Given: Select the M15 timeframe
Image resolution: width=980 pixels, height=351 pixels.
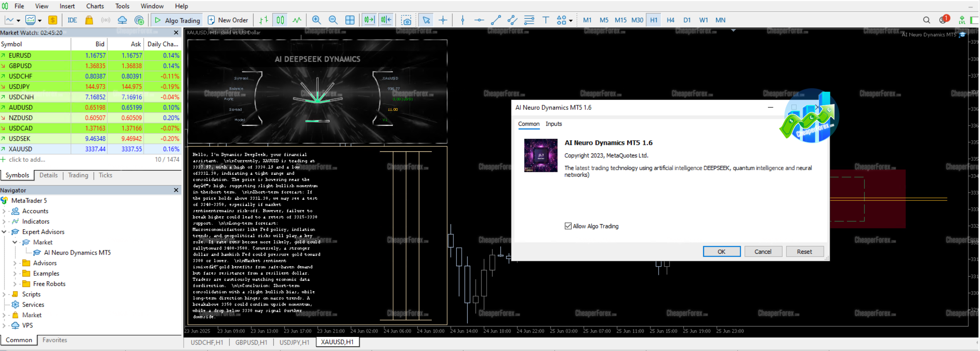Looking at the screenshot, I should pyautogui.click(x=621, y=20).
